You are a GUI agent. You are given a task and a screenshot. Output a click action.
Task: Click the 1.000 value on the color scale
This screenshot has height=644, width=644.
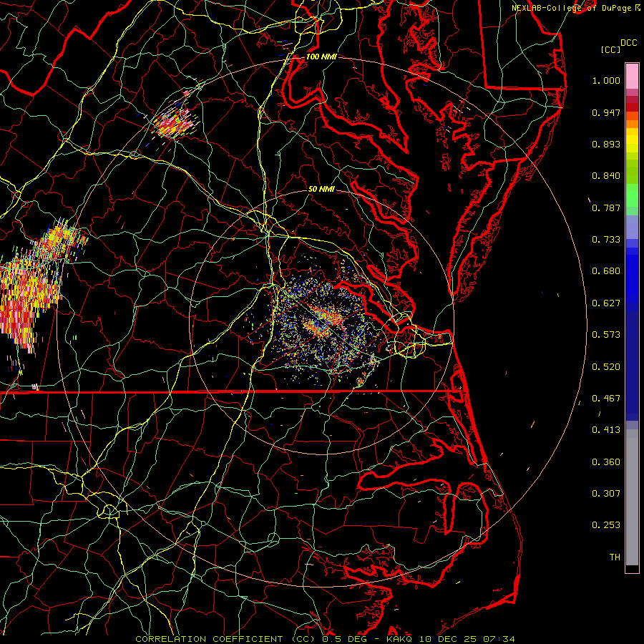point(606,80)
